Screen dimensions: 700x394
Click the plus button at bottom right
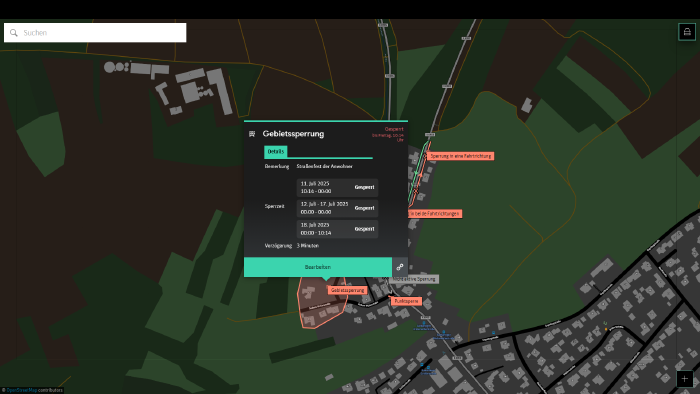coord(685,379)
